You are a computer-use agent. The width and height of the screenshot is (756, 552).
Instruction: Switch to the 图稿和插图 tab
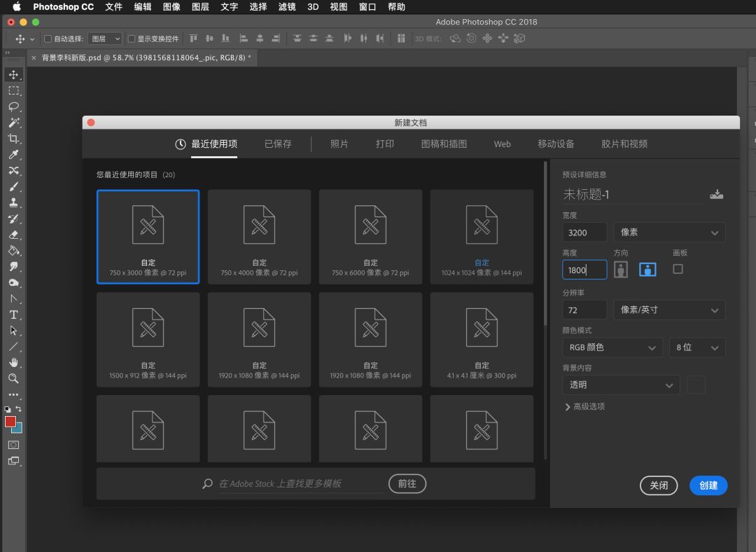click(444, 144)
